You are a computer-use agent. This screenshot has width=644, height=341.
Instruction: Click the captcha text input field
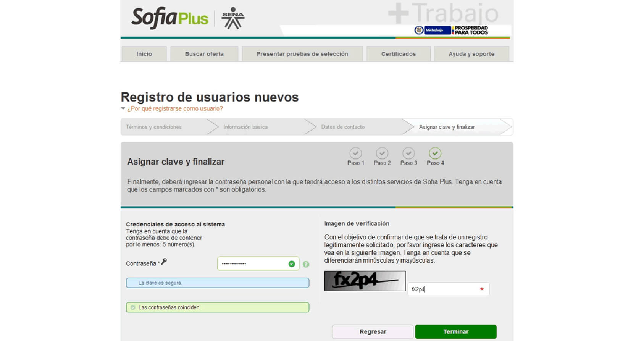click(x=443, y=289)
